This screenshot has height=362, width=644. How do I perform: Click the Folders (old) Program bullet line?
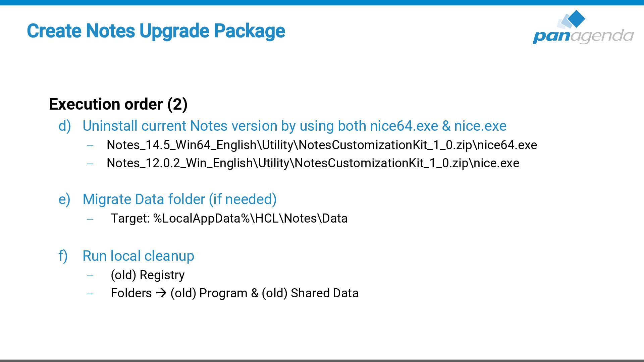(x=234, y=293)
